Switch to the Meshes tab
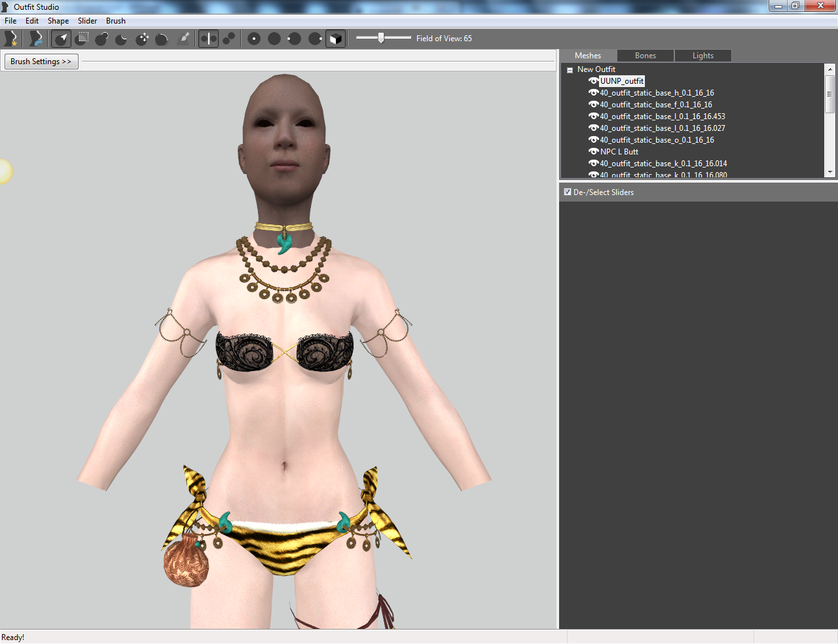The height and width of the screenshot is (644, 838). coord(588,56)
